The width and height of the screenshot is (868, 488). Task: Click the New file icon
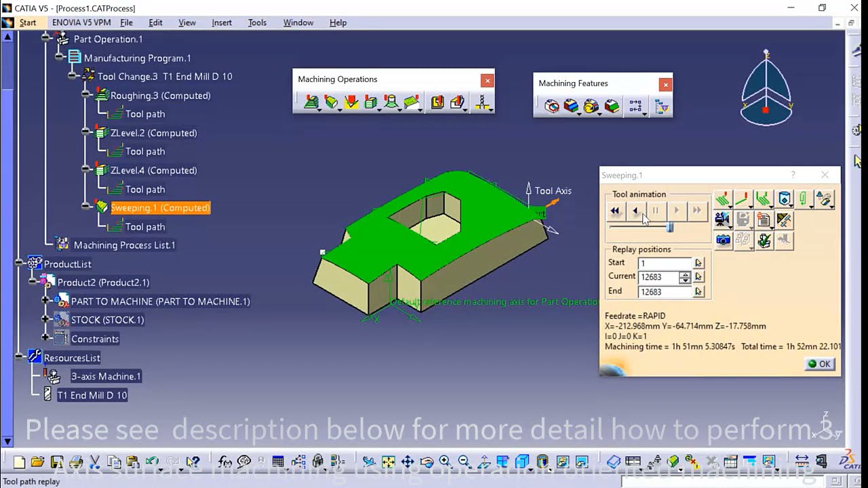[x=19, y=462]
